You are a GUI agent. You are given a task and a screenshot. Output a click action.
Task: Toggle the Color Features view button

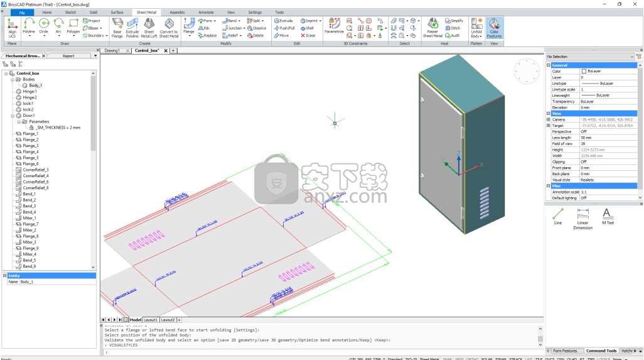[494, 28]
